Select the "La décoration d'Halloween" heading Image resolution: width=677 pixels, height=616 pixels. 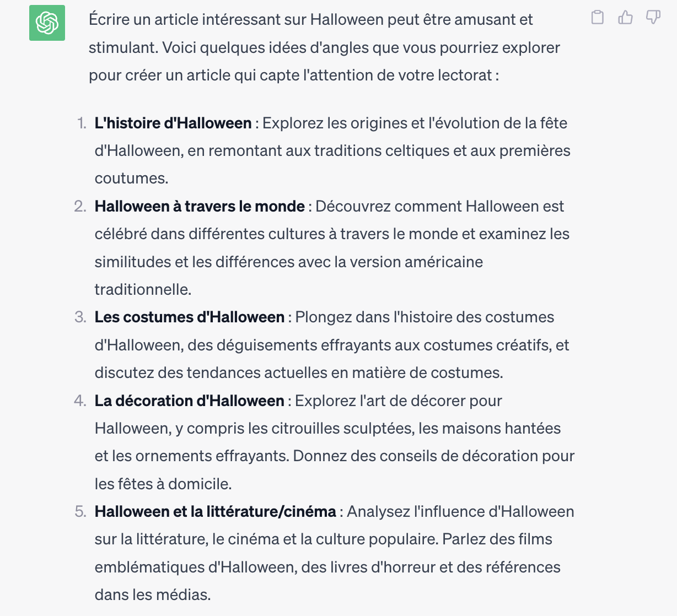(x=190, y=401)
